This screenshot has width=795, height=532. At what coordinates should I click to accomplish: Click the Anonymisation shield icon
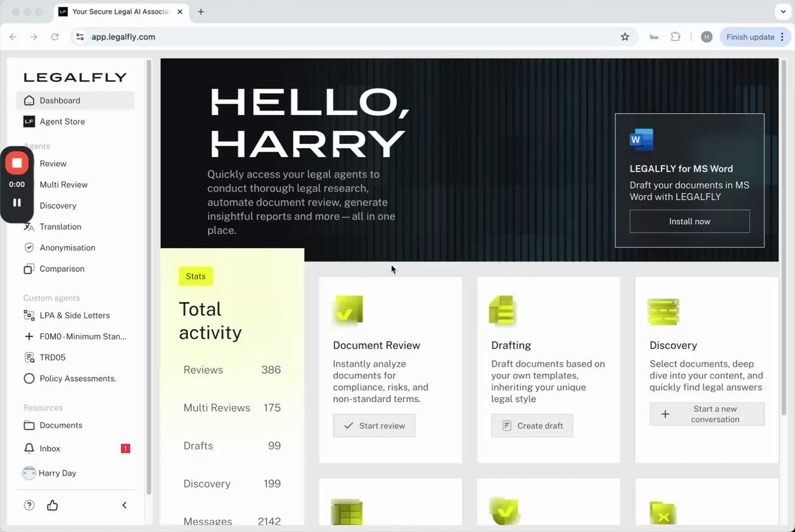coord(29,248)
